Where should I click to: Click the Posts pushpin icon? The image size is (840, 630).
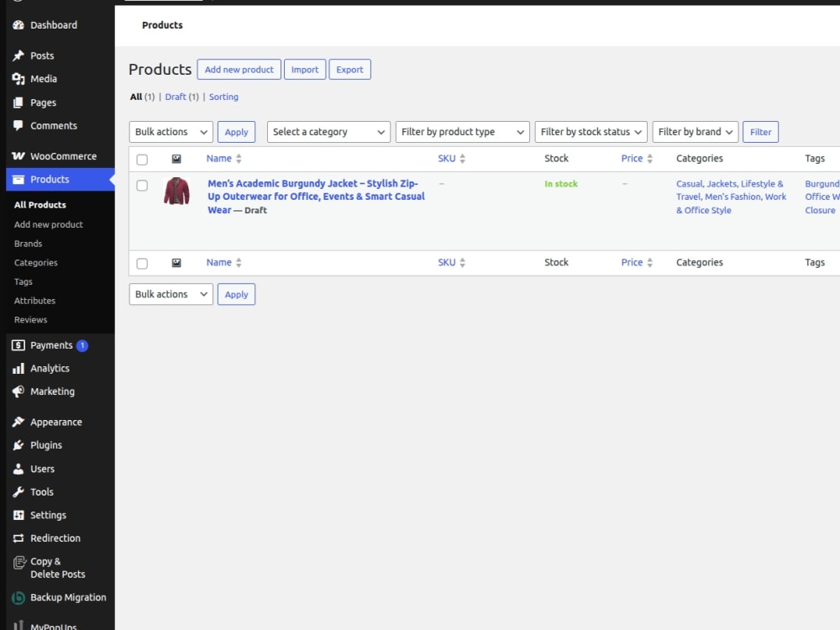(x=18, y=55)
